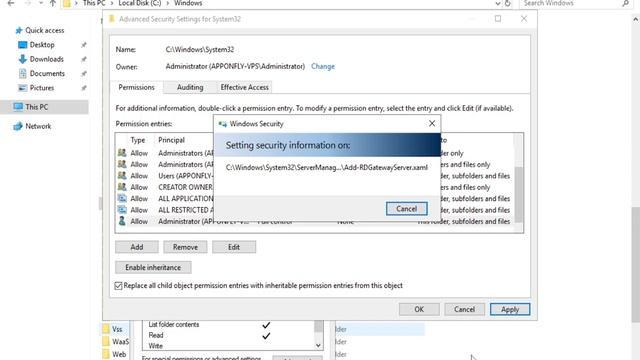Image resolution: width=640 pixels, height=360 pixels.
Task: Click the Principal column header
Action: click(171, 140)
